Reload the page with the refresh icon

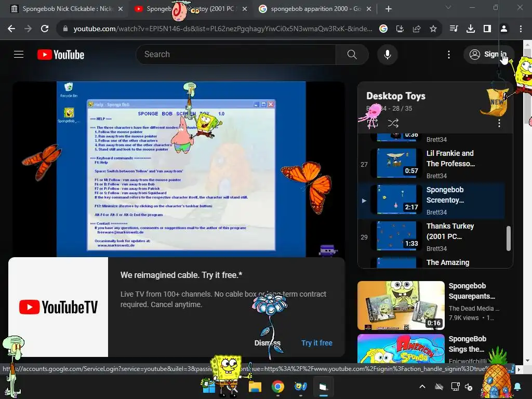pyautogui.click(x=45, y=29)
